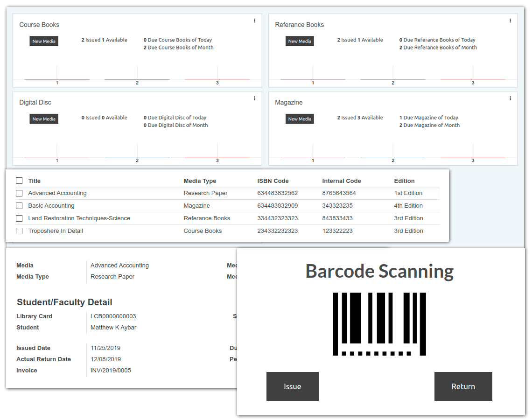Click '0 Due Course Books of Today'

click(177, 40)
